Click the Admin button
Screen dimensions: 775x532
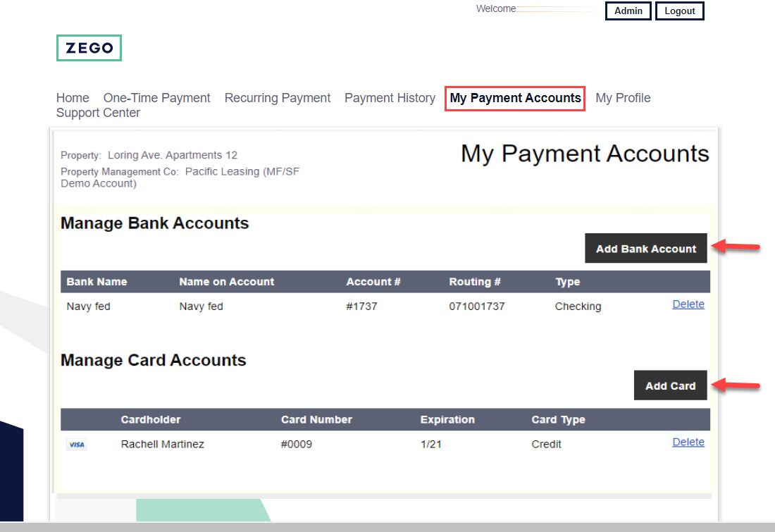(x=628, y=11)
